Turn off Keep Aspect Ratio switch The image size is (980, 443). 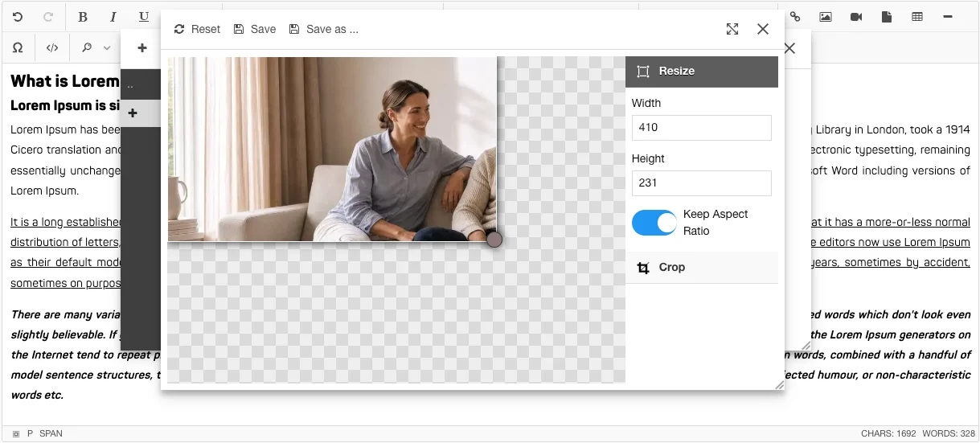point(654,223)
